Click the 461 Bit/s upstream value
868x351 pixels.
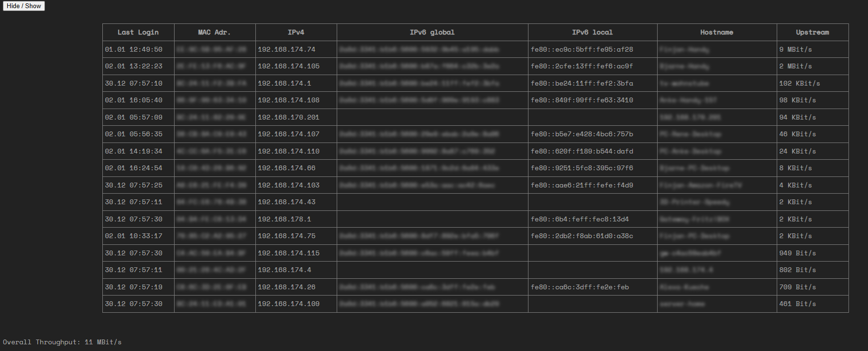point(798,304)
